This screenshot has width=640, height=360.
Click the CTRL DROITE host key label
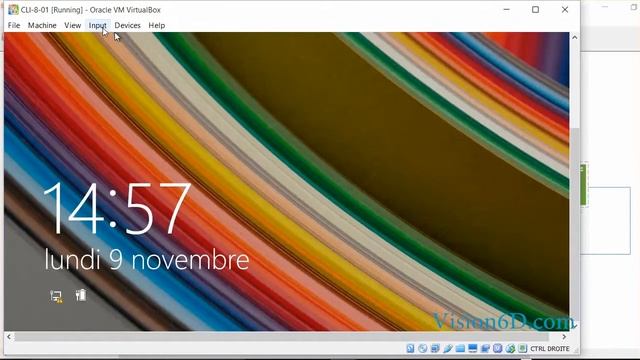pos(550,349)
